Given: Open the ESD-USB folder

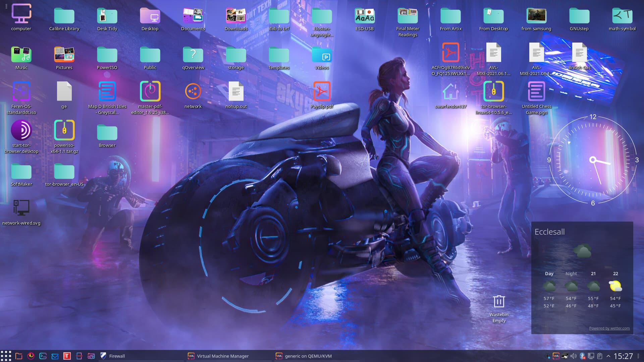Looking at the screenshot, I should (x=365, y=19).
